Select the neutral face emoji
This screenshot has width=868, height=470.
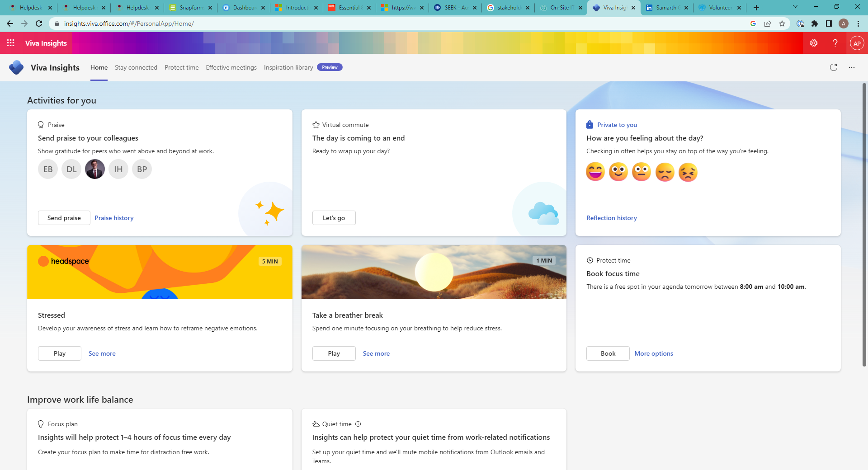click(642, 172)
